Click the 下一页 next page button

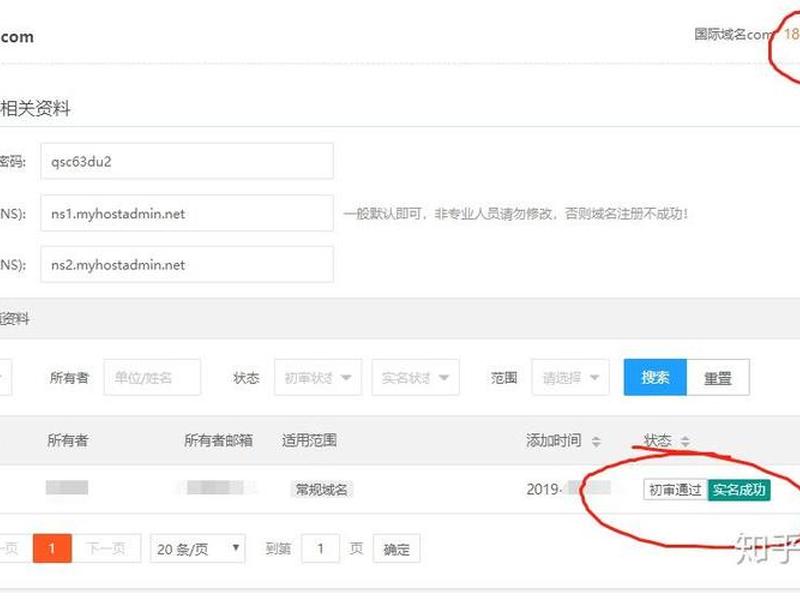click(106, 548)
